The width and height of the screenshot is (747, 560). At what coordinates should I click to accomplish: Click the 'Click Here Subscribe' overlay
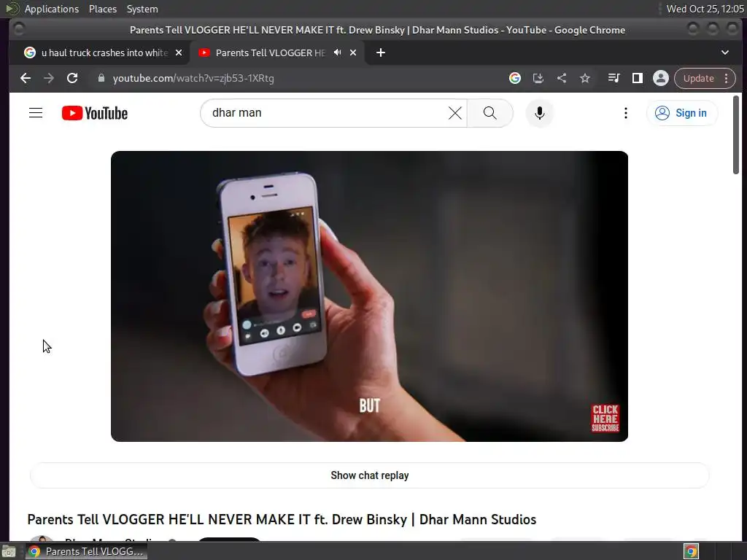(605, 418)
